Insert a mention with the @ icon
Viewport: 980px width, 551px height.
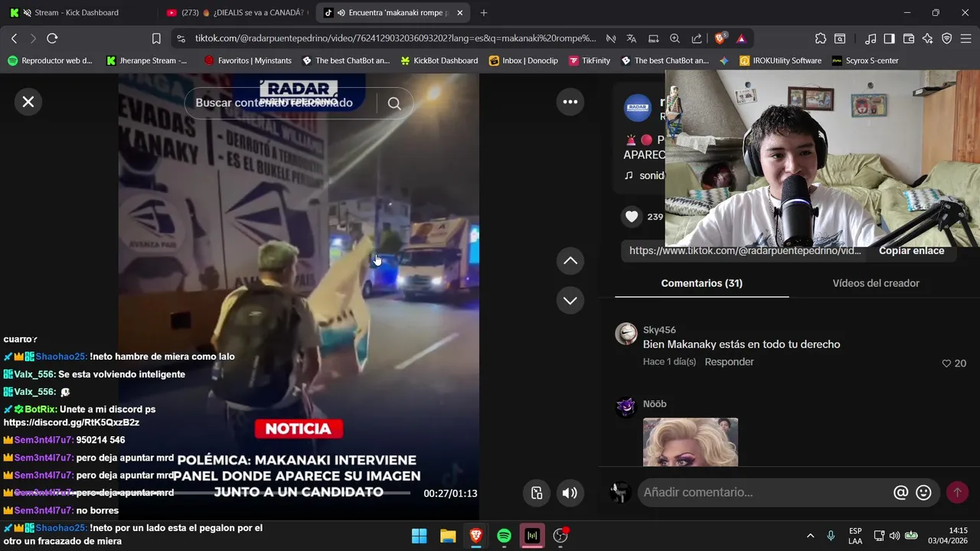pyautogui.click(x=901, y=493)
